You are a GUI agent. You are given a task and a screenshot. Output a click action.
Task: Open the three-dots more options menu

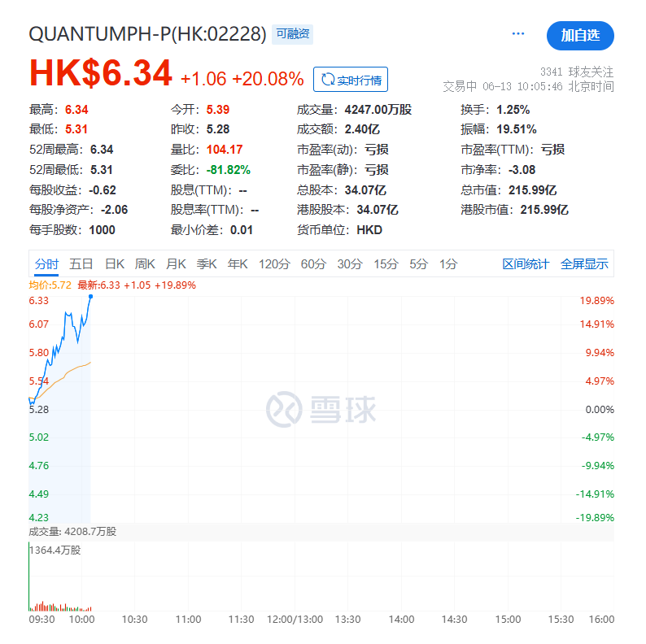[518, 34]
